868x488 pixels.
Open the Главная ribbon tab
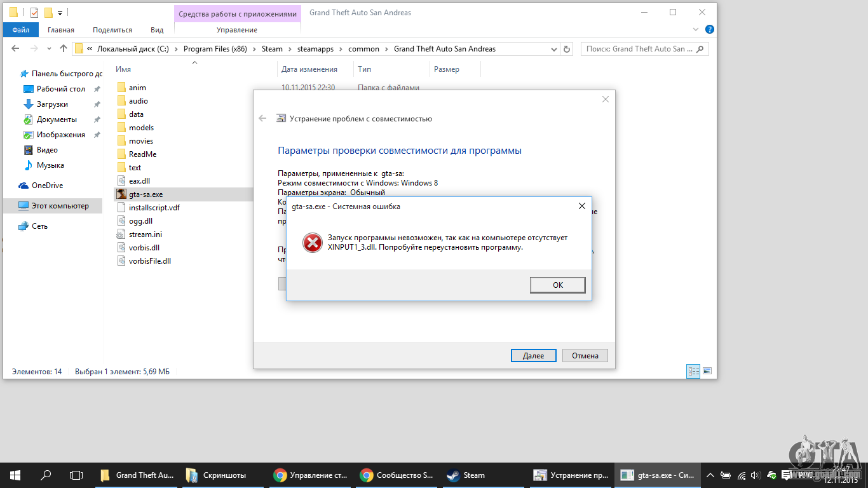pyautogui.click(x=61, y=30)
